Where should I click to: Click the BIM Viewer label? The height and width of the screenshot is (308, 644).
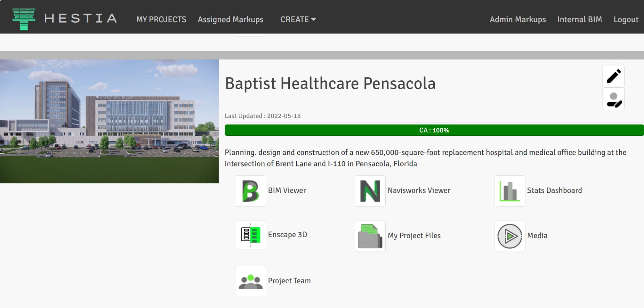(x=287, y=190)
